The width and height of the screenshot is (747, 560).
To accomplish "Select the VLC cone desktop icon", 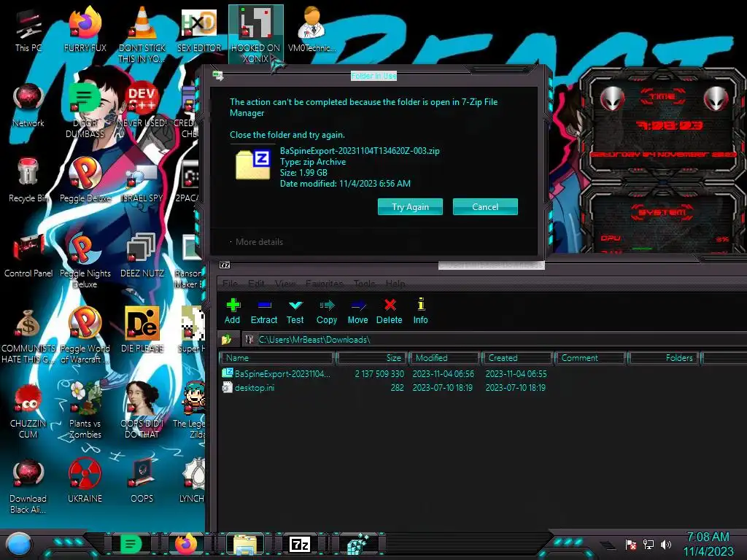I will pos(142,35).
